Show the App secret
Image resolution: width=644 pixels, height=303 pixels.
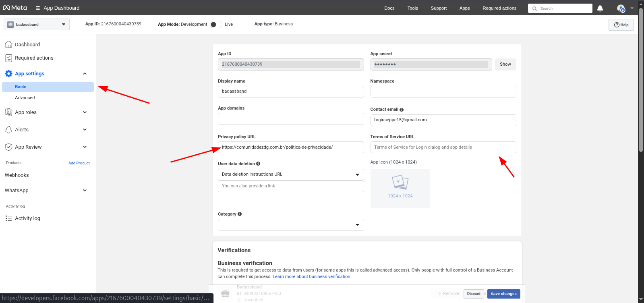pos(505,64)
